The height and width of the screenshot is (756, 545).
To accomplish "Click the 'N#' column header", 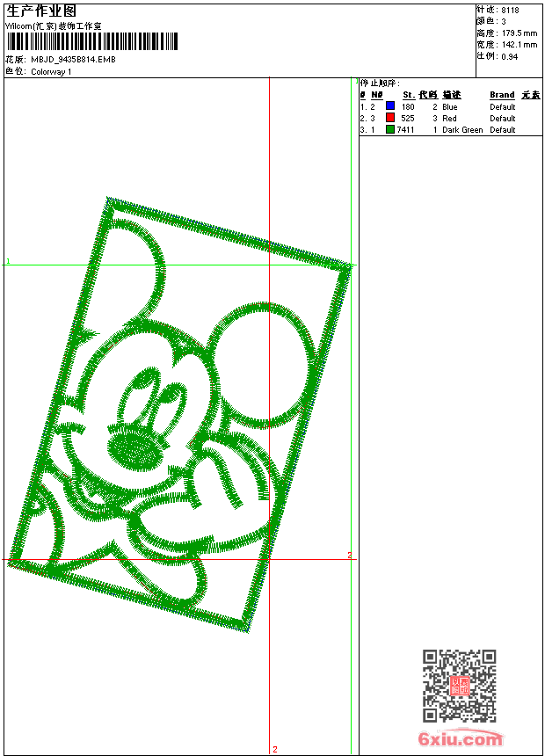I will (x=377, y=95).
